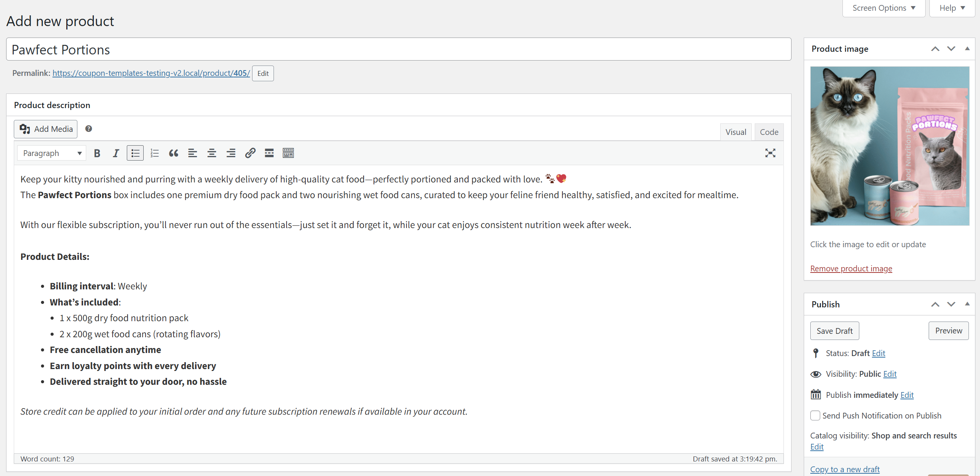The image size is (980, 476).
Task: Click the What's included bullet
Action: point(85,302)
